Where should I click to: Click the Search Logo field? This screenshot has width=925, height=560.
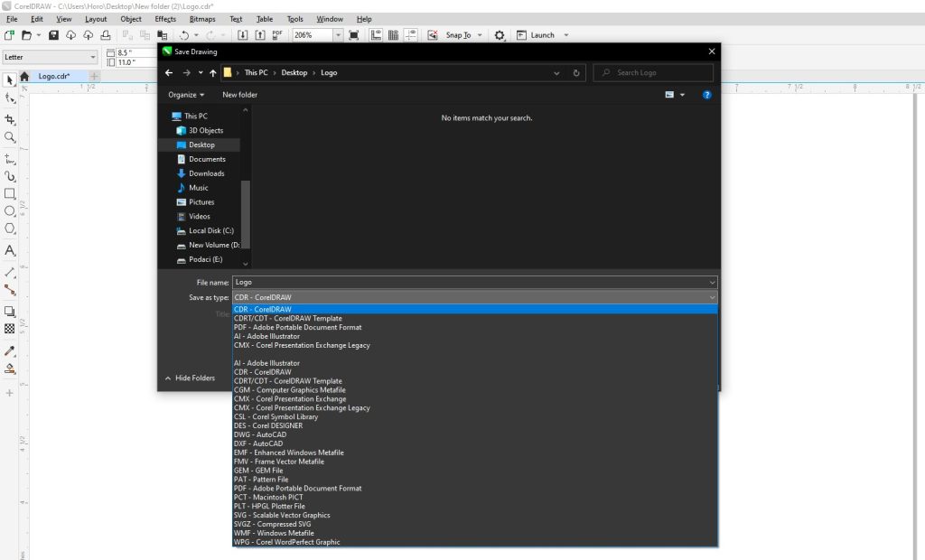[654, 72]
